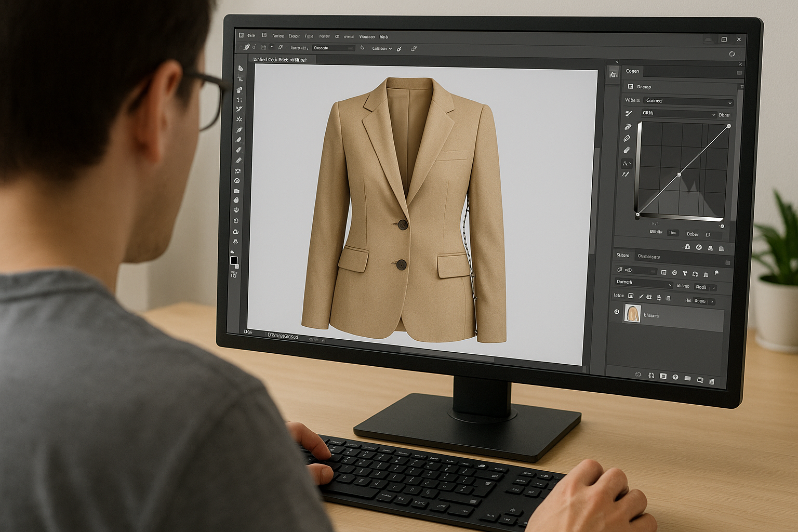The image size is (798, 532).
Task: Select the edit points curve mode icon
Action: 627,164
